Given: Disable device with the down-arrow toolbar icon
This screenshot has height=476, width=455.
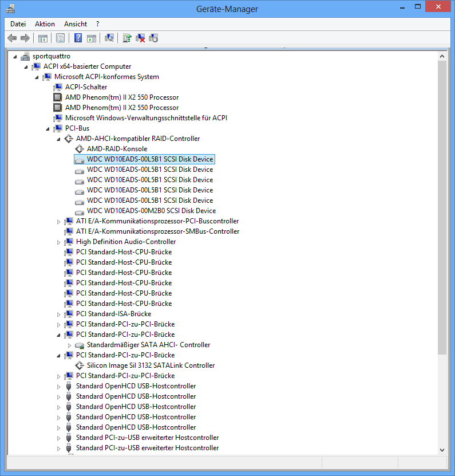Looking at the screenshot, I should point(153,38).
